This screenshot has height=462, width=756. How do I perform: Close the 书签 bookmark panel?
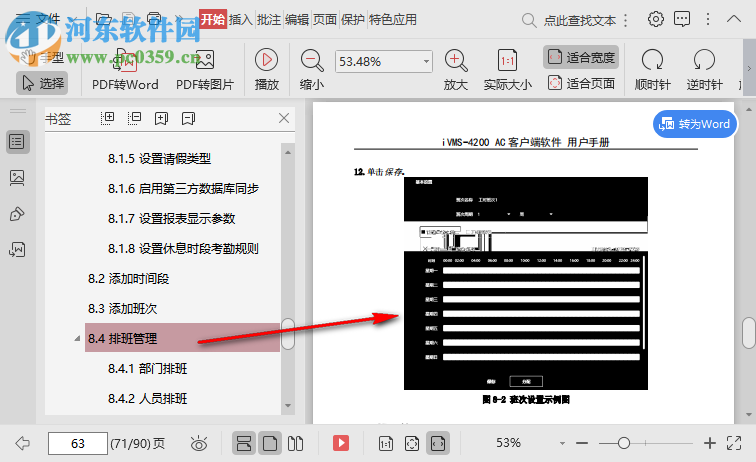[x=284, y=118]
